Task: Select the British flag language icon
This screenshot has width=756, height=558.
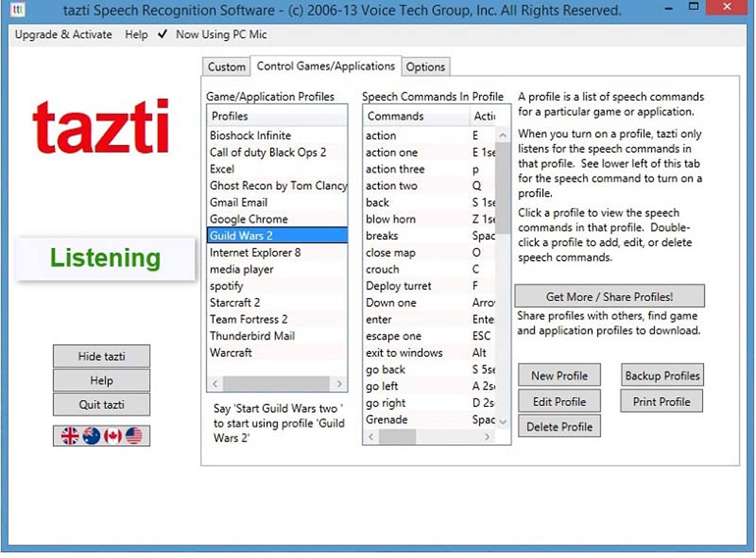Action: tap(70, 435)
